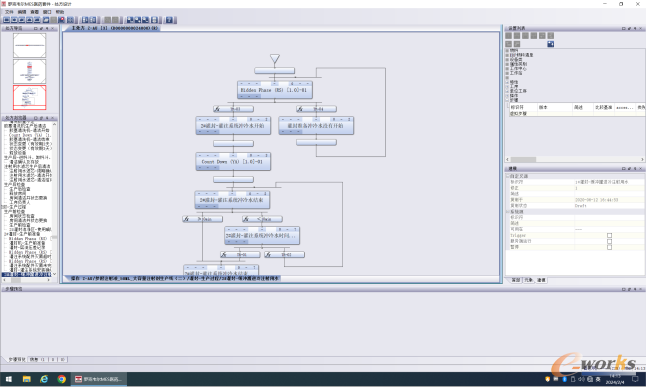Expand the 工作中心 tree node
The height and width of the screenshot is (387, 646).
pyautogui.click(x=507, y=68)
